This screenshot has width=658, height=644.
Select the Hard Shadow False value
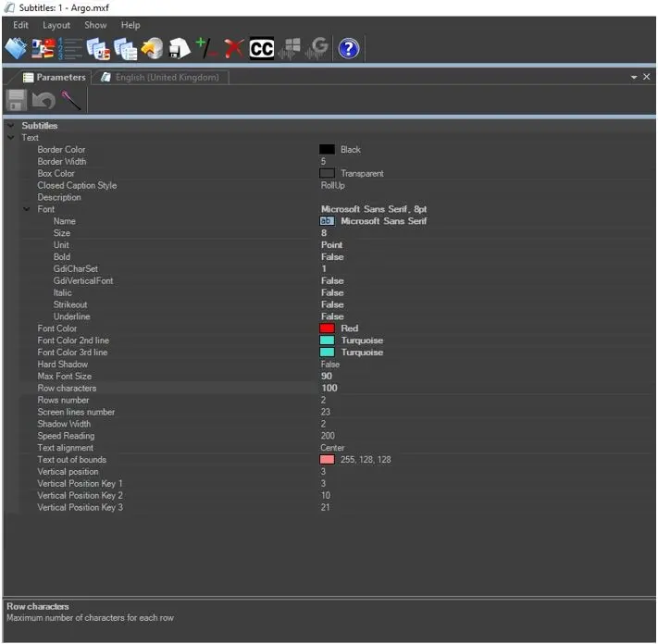[x=330, y=365]
